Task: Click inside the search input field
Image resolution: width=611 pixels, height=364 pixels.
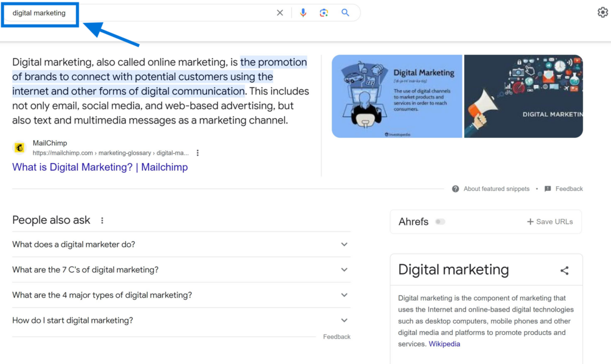Action: 119,12
